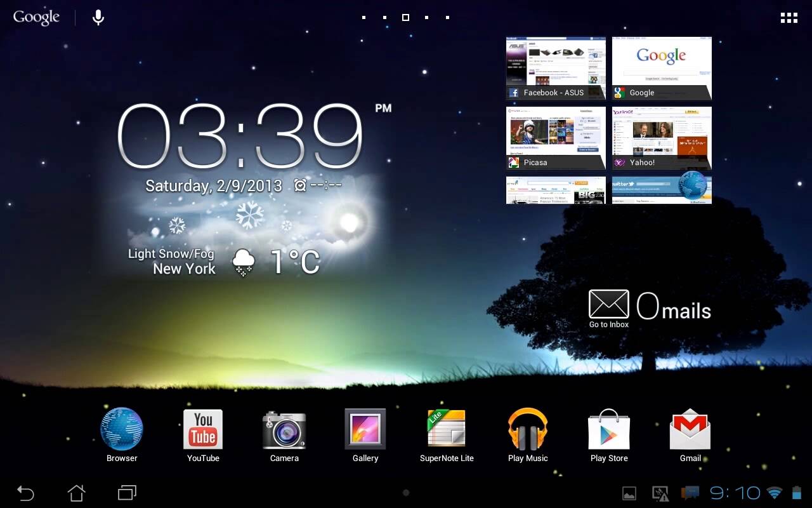Screen dimensions: 812x508
Task: Launch SuperNote Lite
Action: click(447, 430)
